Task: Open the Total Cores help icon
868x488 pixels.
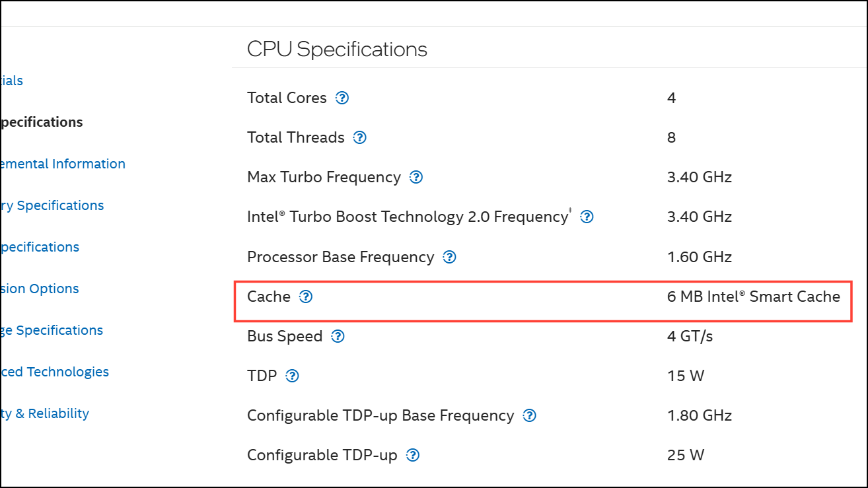Action: [x=342, y=98]
